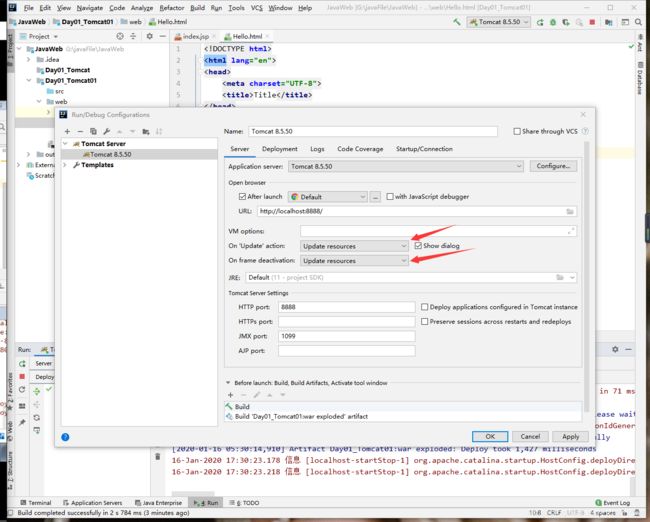Rerun server in Run tool window

point(22,364)
